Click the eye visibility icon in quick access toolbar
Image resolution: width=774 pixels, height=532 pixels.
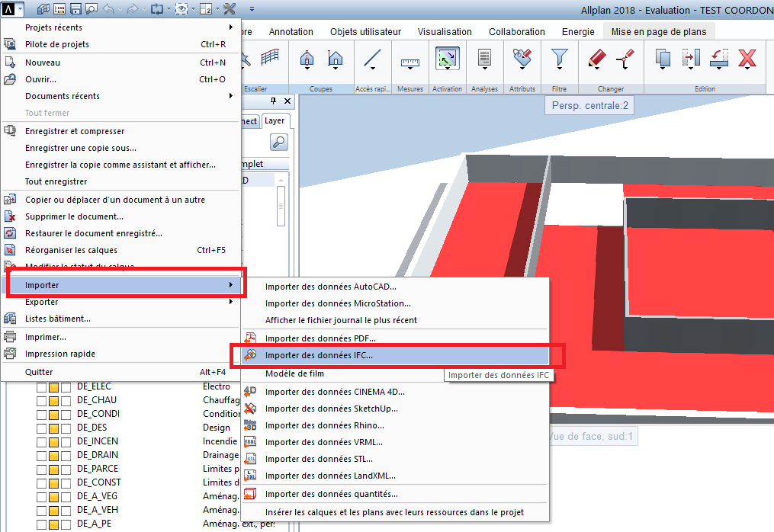point(181,8)
